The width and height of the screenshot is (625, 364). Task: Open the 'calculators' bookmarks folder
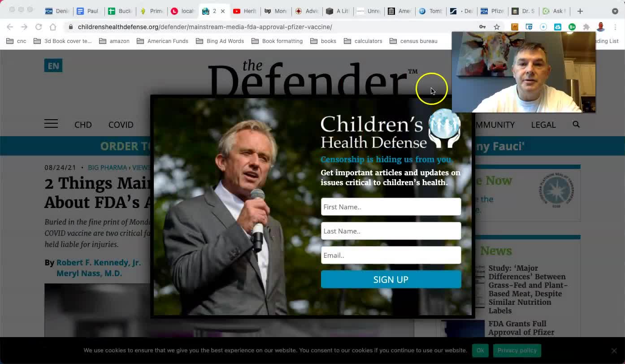pos(363,41)
